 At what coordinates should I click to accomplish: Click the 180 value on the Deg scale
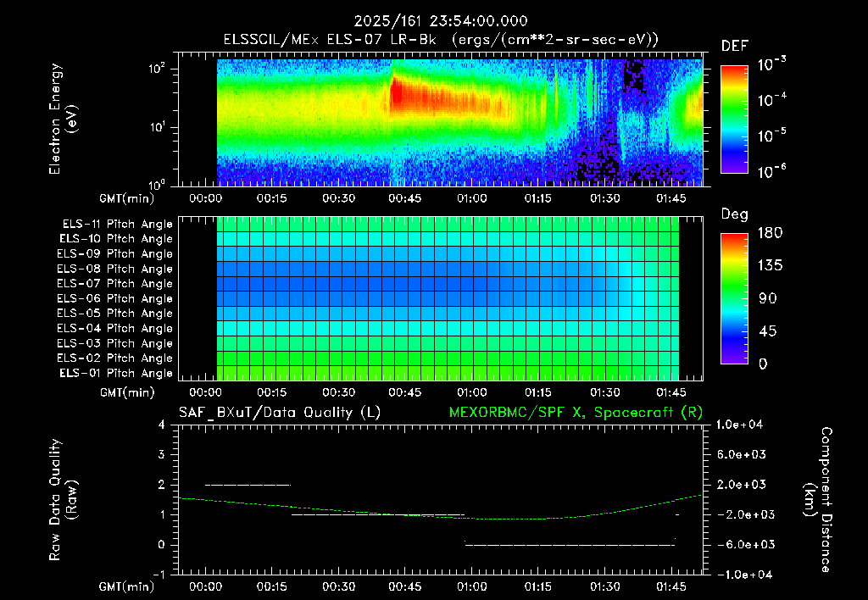pyautogui.click(x=770, y=233)
